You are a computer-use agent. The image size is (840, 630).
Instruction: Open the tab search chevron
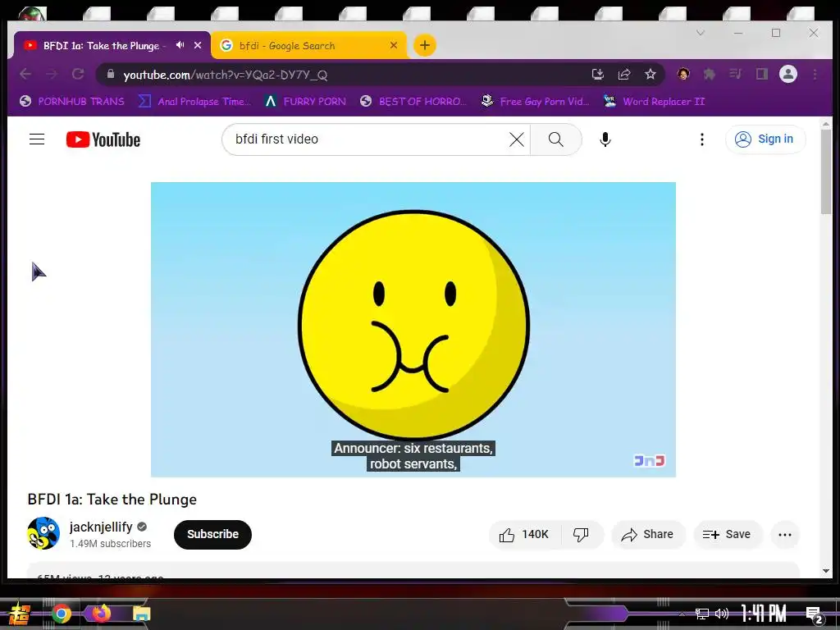[701, 33]
